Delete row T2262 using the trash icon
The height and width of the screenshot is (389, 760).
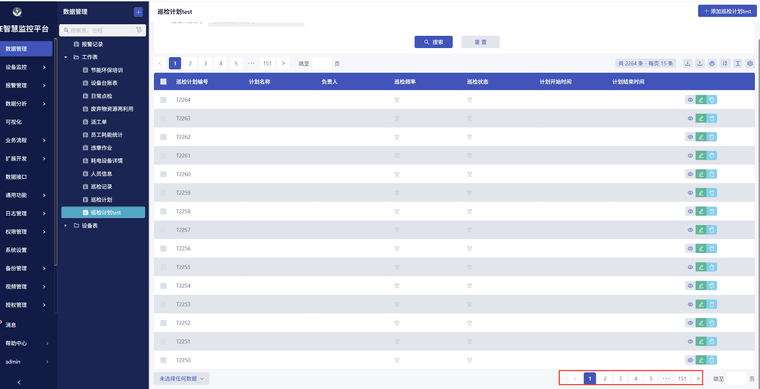coord(712,137)
